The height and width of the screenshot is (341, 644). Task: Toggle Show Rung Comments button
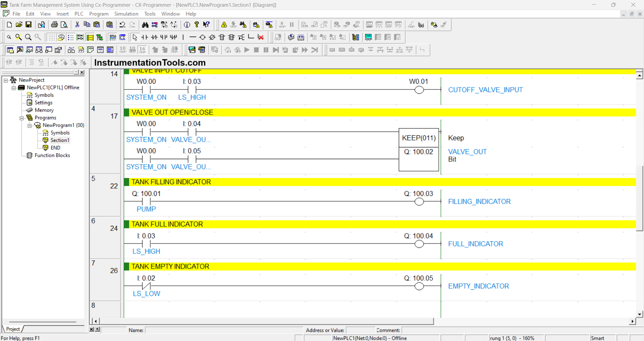pos(61,37)
